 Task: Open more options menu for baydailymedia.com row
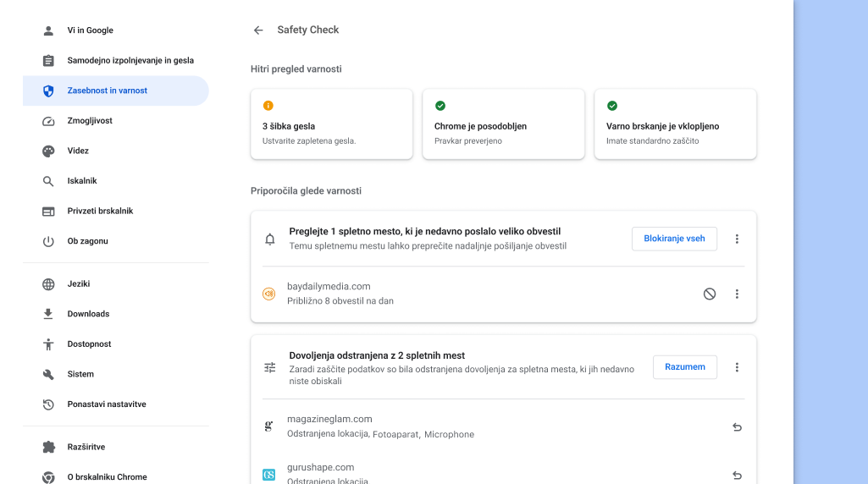pyautogui.click(x=736, y=294)
